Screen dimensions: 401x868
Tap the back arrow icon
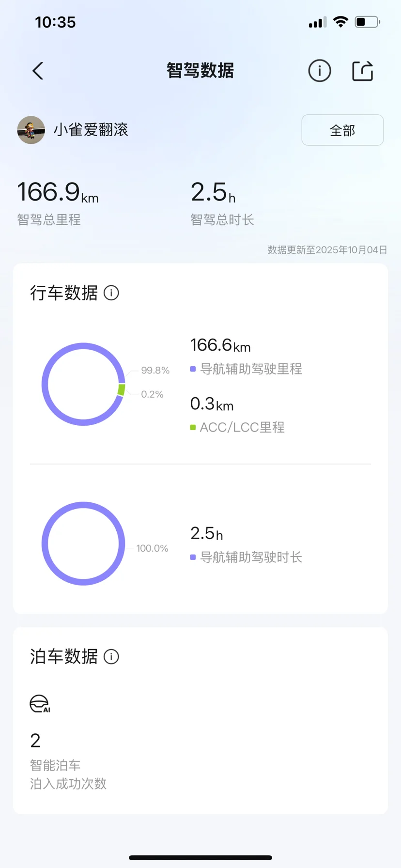tap(38, 71)
